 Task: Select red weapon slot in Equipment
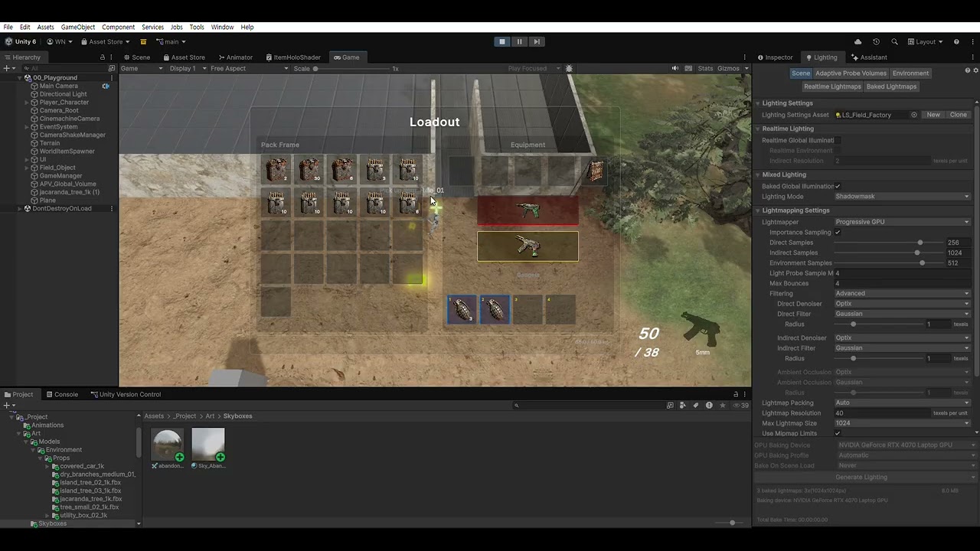(x=528, y=210)
